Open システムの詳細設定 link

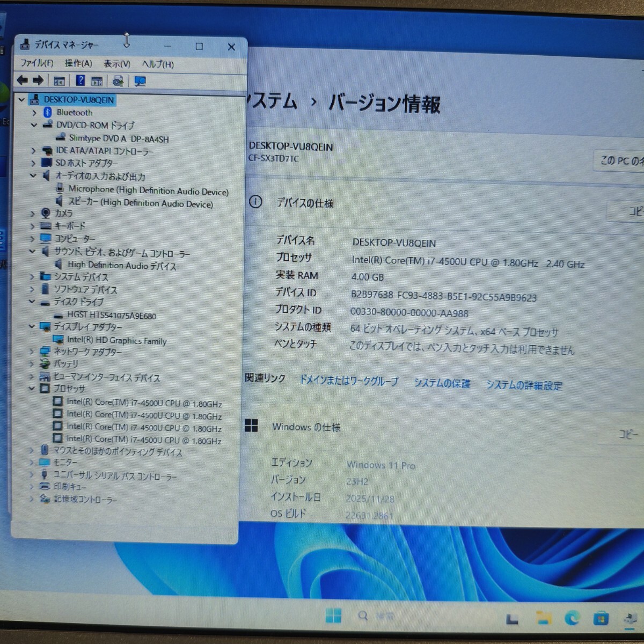tap(524, 385)
